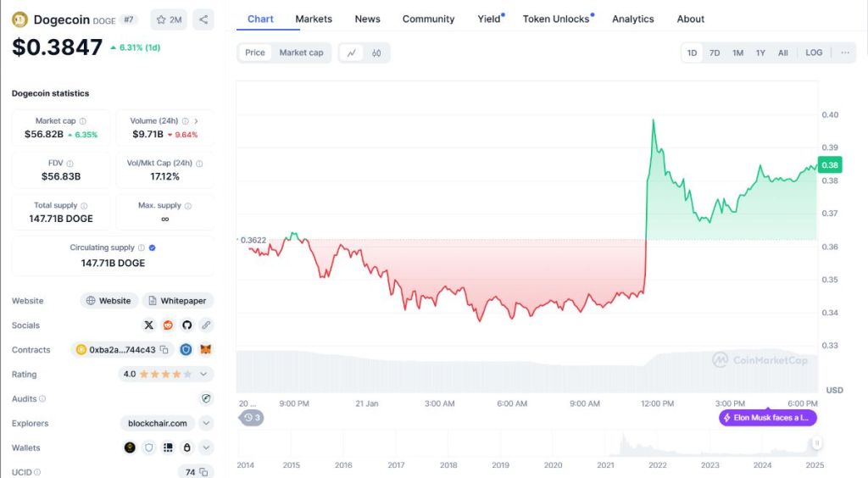Set chart range to All
Viewport: 868px width, 478px height.
782,53
